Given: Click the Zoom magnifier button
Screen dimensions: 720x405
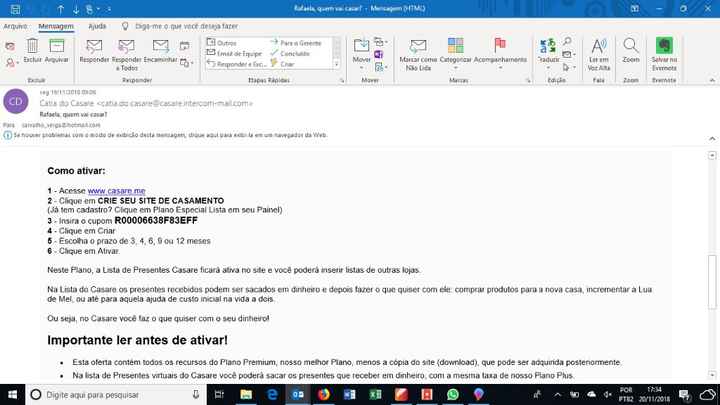Looking at the screenshot, I should pyautogui.click(x=631, y=51).
